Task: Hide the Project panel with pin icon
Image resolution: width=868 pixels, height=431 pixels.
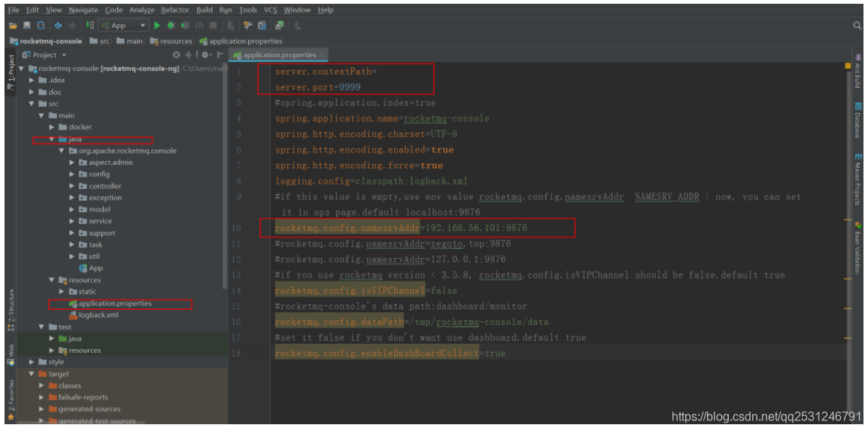Action: [220, 55]
